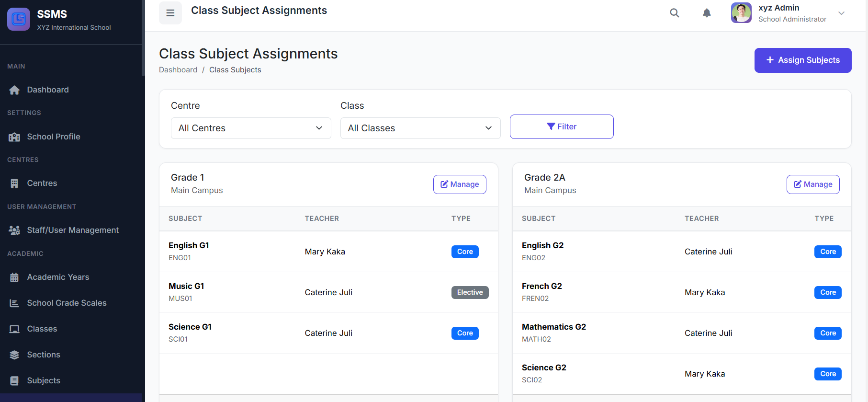Click the Subjects book icon
Screen dimensions: 868x402
(14, 381)
